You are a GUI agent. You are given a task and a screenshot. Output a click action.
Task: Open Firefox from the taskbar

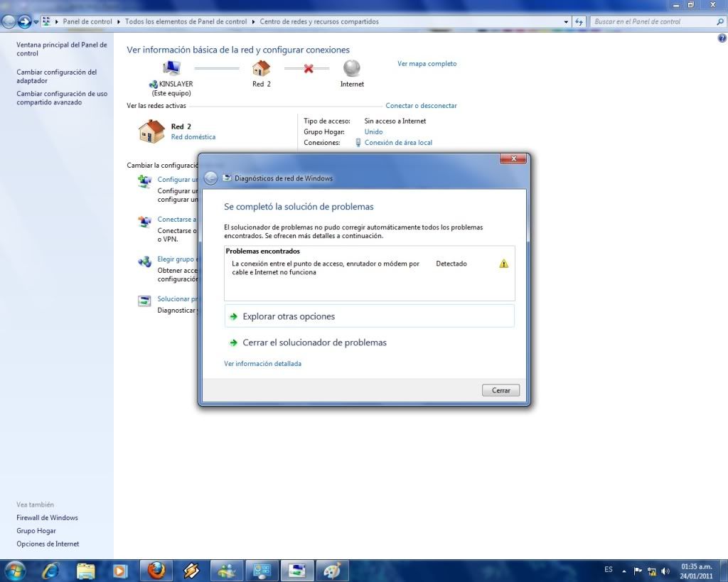(156, 570)
